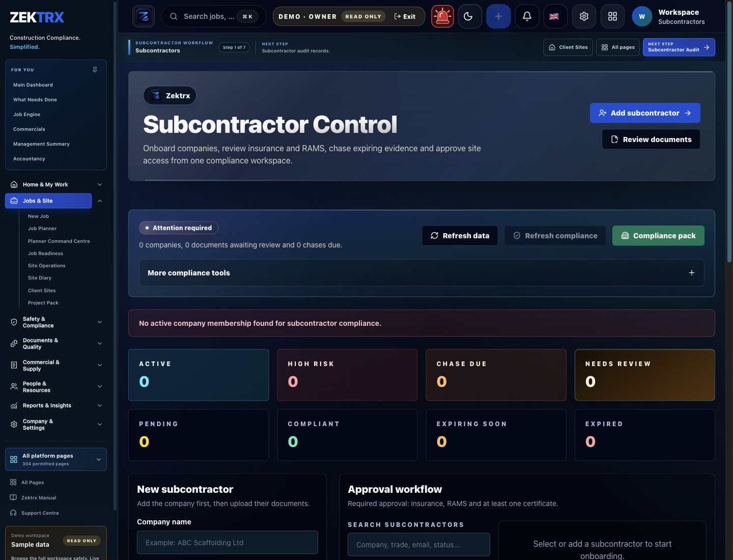Click Review documents button

[x=651, y=139]
